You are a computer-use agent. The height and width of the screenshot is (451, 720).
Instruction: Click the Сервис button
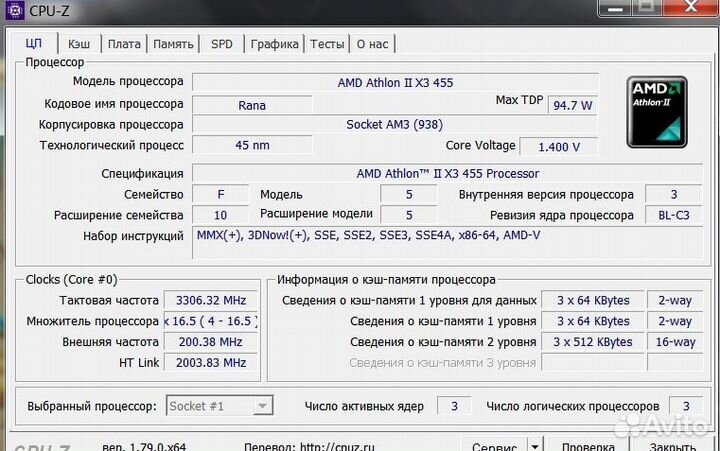495,446
